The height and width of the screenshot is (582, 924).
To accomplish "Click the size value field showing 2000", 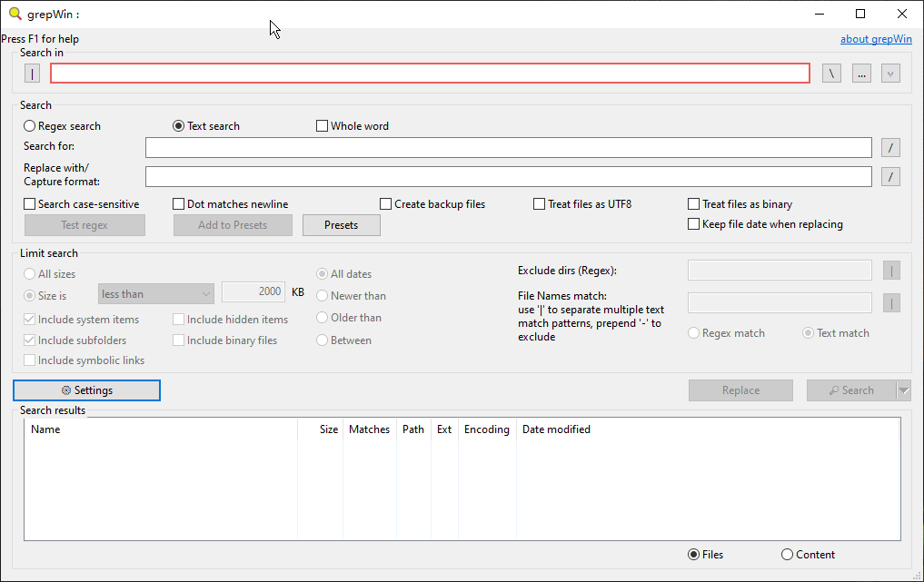I will 253,291.
